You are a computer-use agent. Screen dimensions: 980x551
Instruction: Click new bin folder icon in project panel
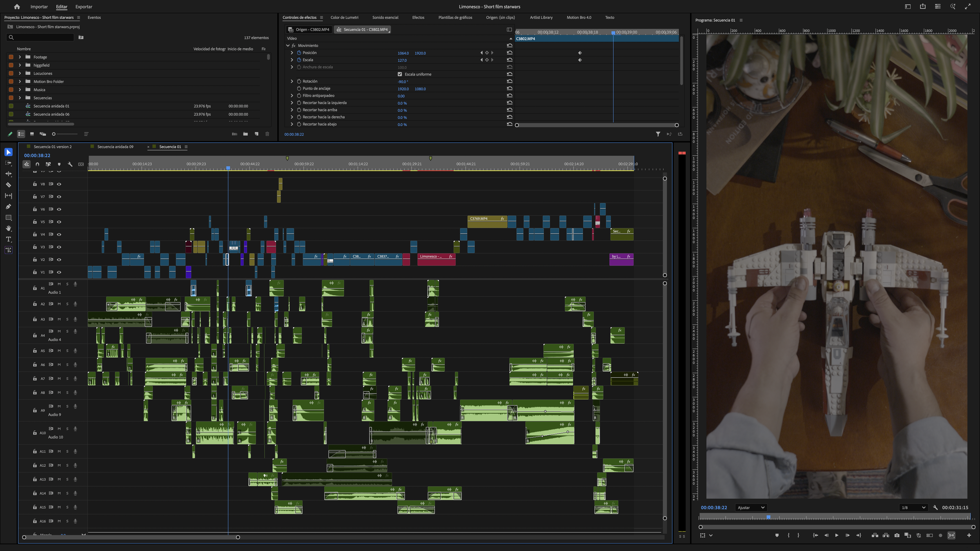(x=245, y=134)
